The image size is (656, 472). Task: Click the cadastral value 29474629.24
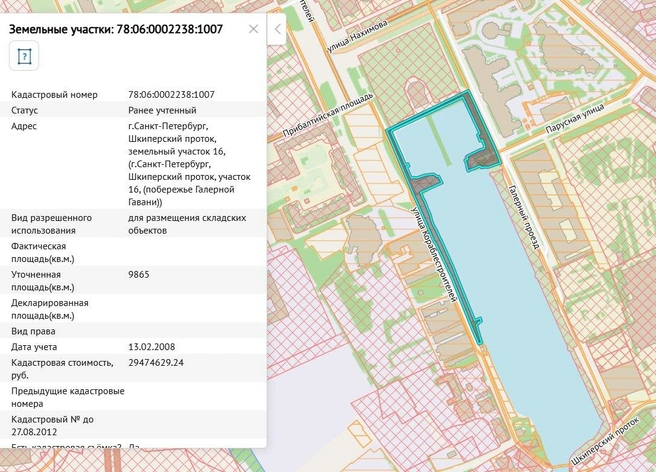coord(156,362)
